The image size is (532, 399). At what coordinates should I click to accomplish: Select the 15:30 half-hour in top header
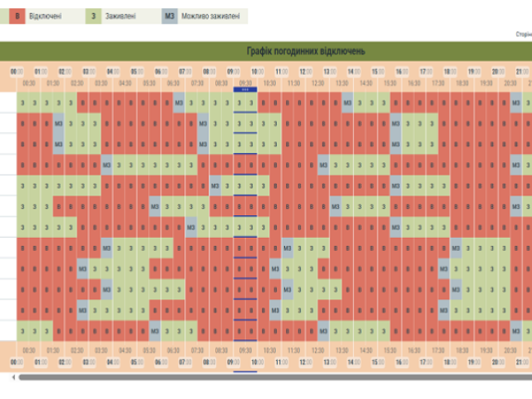(390, 83)
